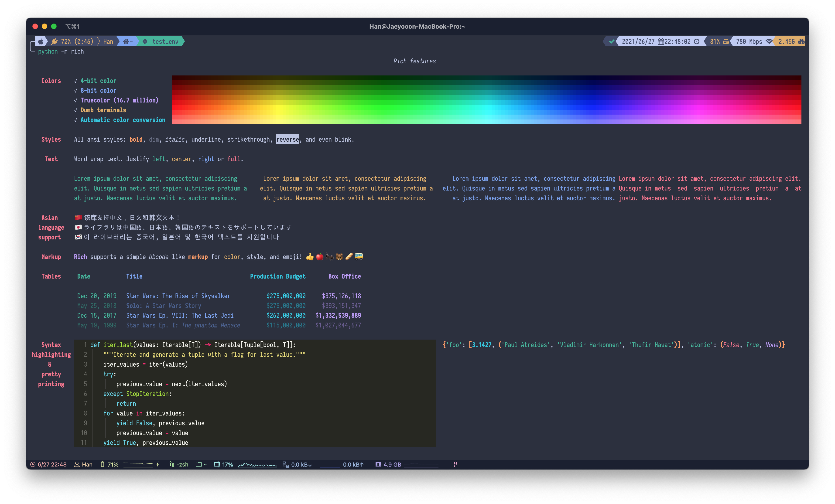Click the Production Budget column header
Viewport: 835px width, 504px height.
pos(277,276)
